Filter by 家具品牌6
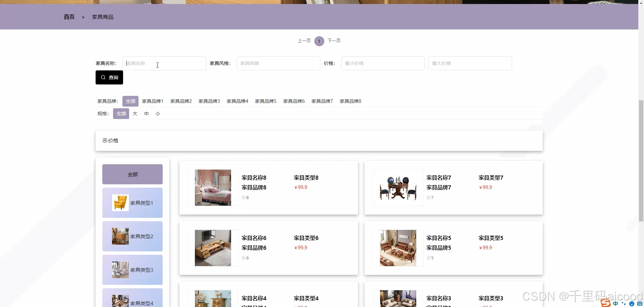Image resolution: width=644 pixels, height=307 pixels. coord(294,101)
